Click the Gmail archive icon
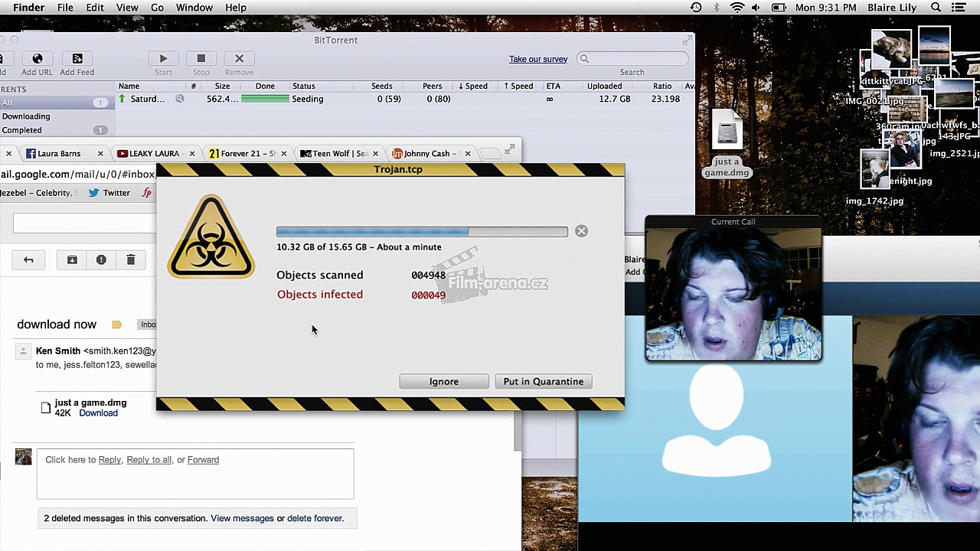Viewport: 980px width, 551px height. (72, 260)
